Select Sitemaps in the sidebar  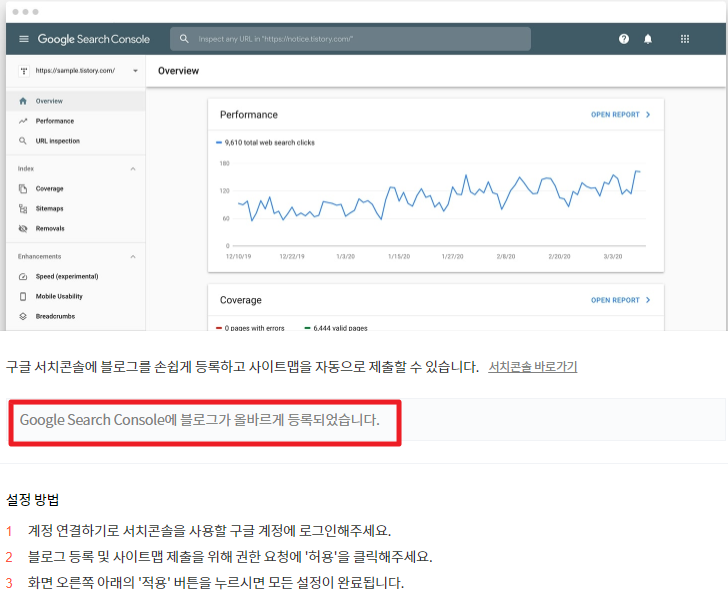coord(76,208)
